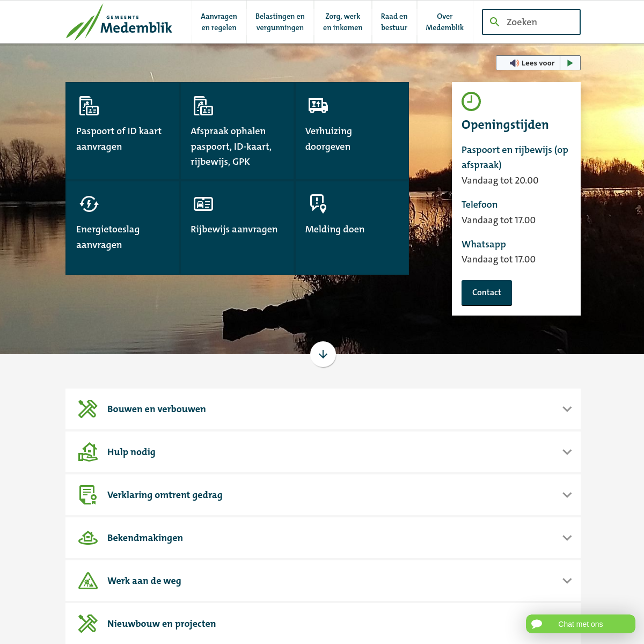Click the Werk aan de weg title text
Image resolution: width=644 pixels, height=644 pixels.
tap(144, 581)
